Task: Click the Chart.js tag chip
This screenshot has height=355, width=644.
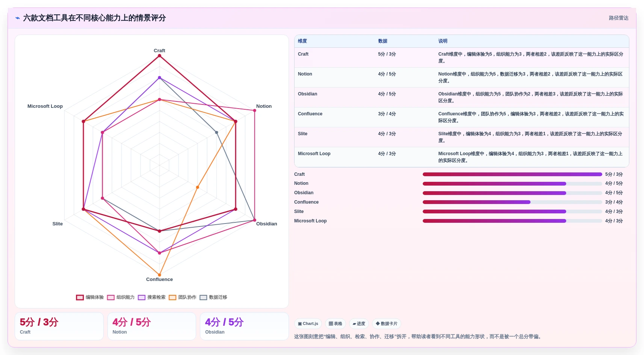Action: (x=308, y=323)
